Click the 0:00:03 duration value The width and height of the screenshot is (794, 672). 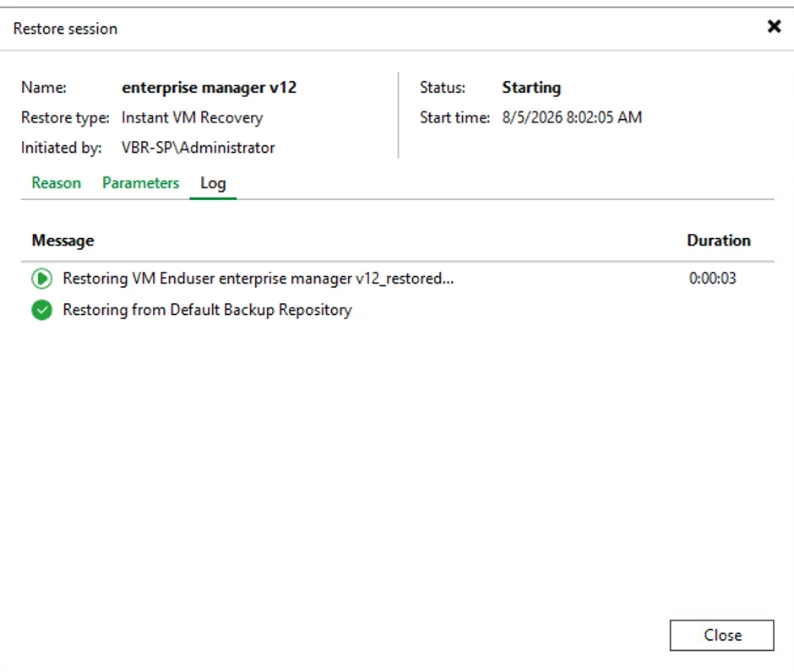click(712, 279)
